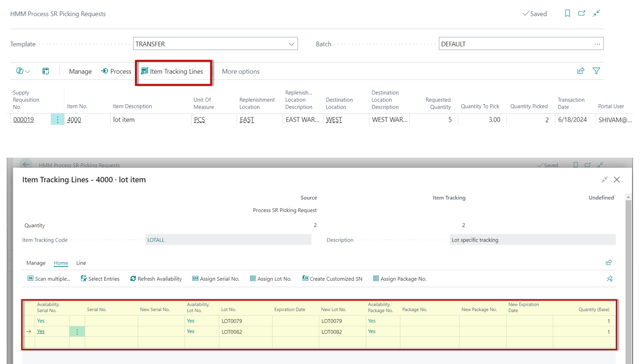This screenshot has width=643, height=364.
Task: Open requisition number 000019 link
Action: click(24, 120)
